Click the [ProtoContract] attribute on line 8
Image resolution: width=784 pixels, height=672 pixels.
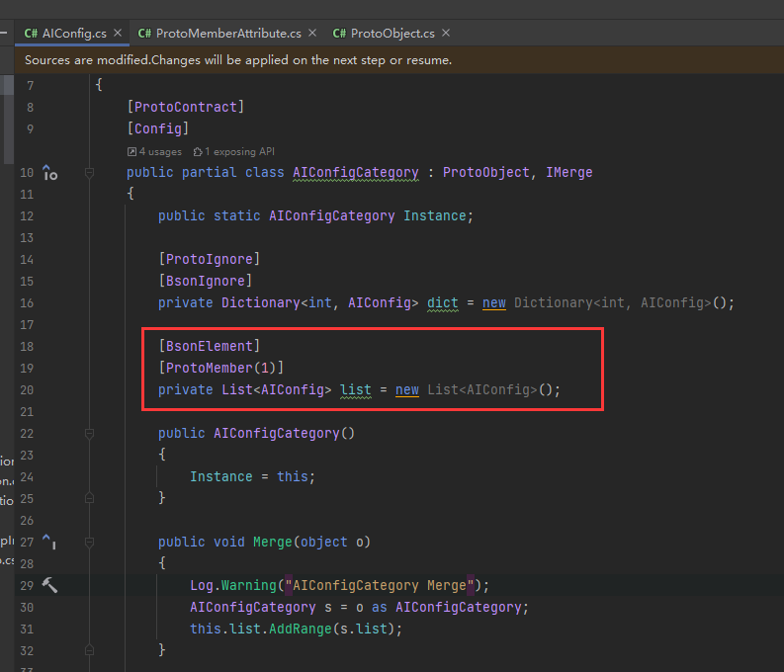[x=186, y=107]
